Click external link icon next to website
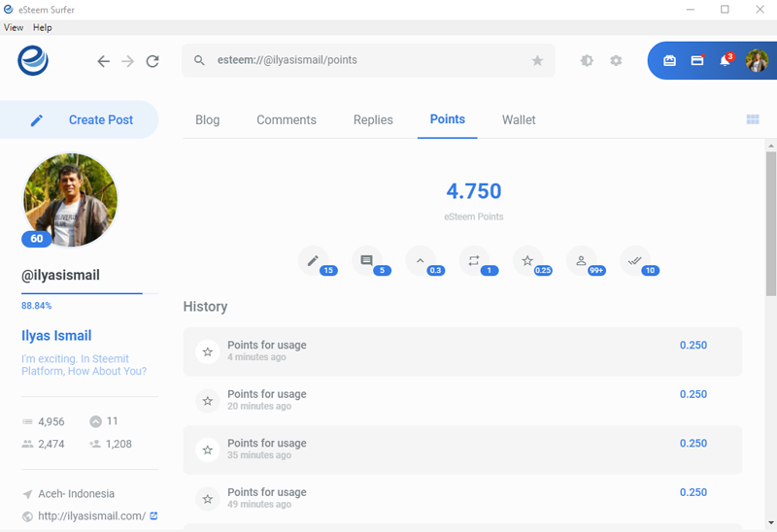The width and height of the screenshot is (777, 532). pos(153,515)
